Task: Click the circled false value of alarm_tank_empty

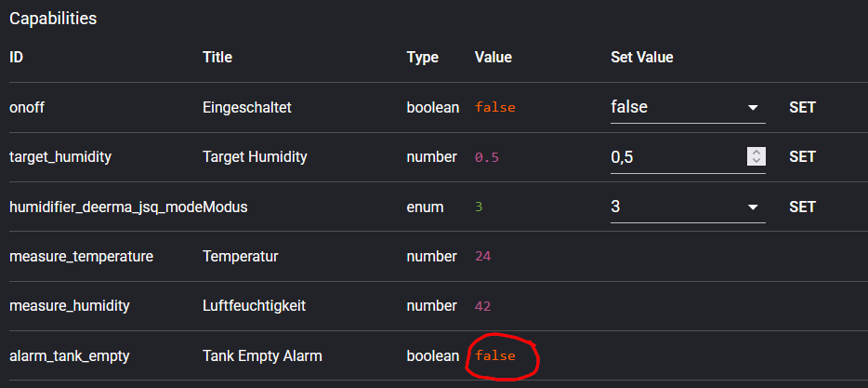Action: tap(494, 355)
